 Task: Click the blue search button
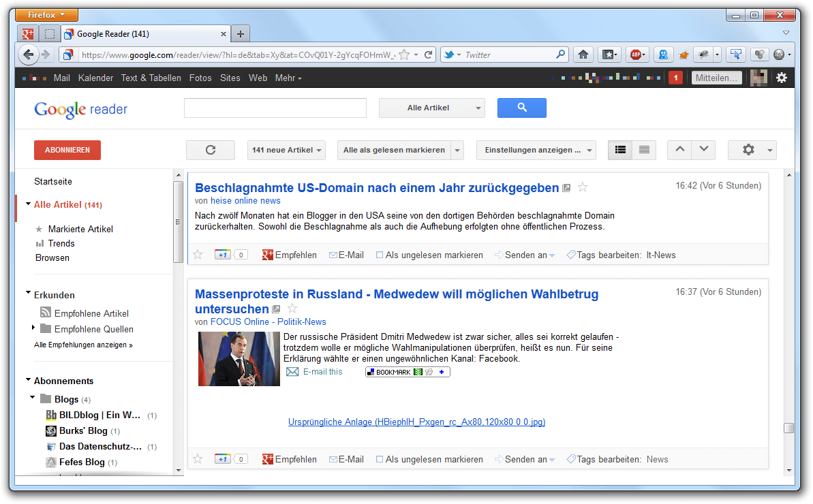click(x=521, y=108)
